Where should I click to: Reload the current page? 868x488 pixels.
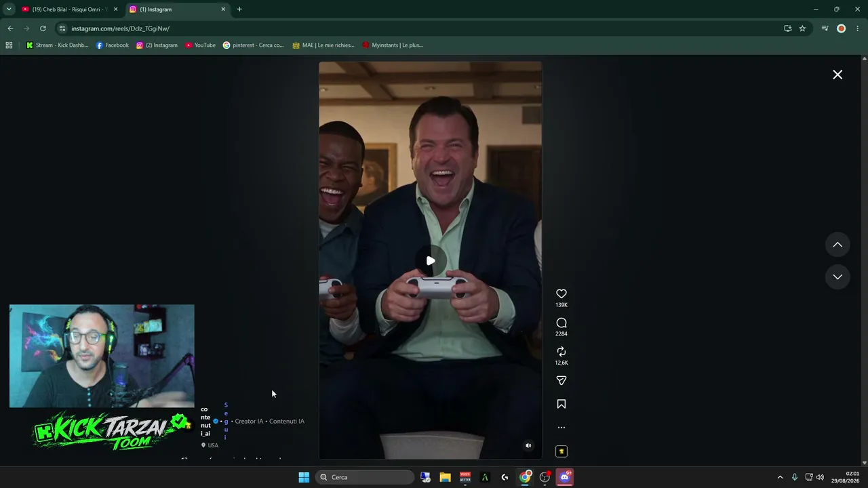pos(43,28)
